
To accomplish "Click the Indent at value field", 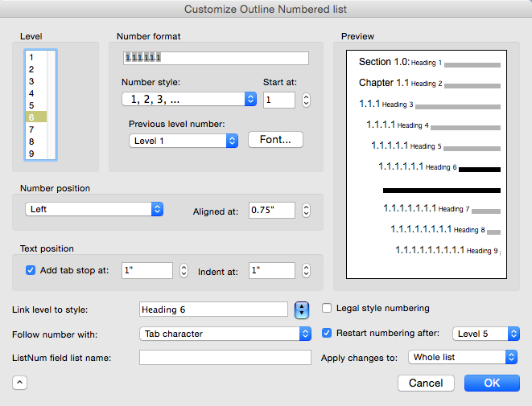I will [x=272, y=270].
